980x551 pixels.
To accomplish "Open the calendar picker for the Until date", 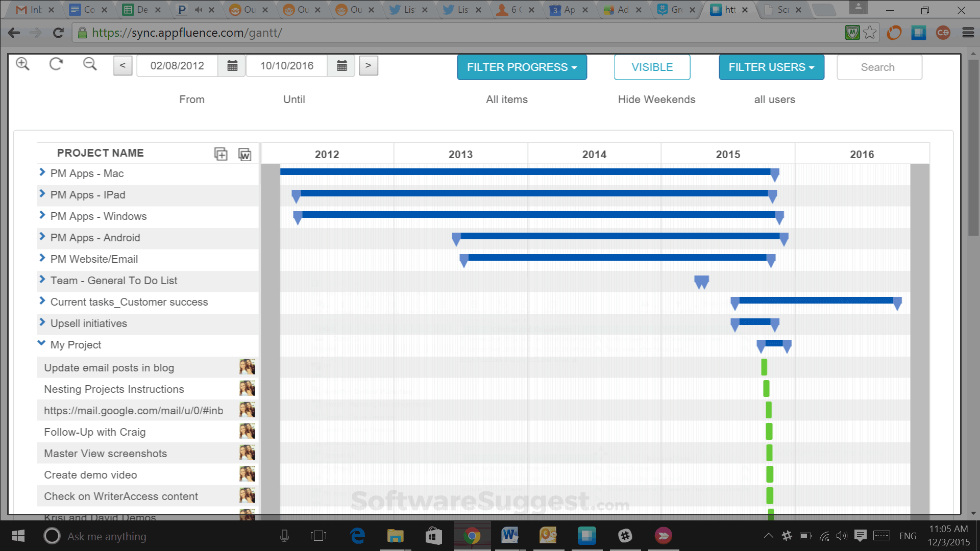I will 341,65.
